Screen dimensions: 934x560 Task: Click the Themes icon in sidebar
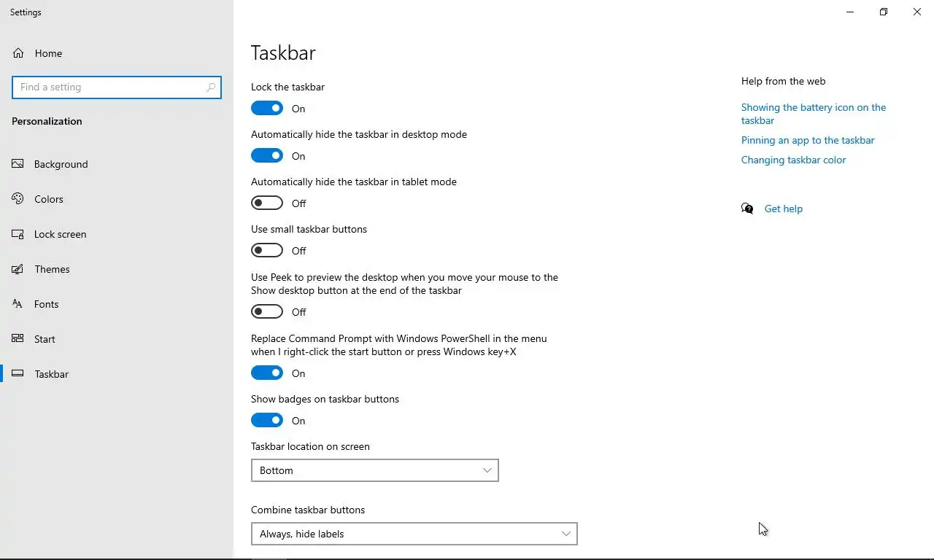pyautogui.click(x=18, y=269)
